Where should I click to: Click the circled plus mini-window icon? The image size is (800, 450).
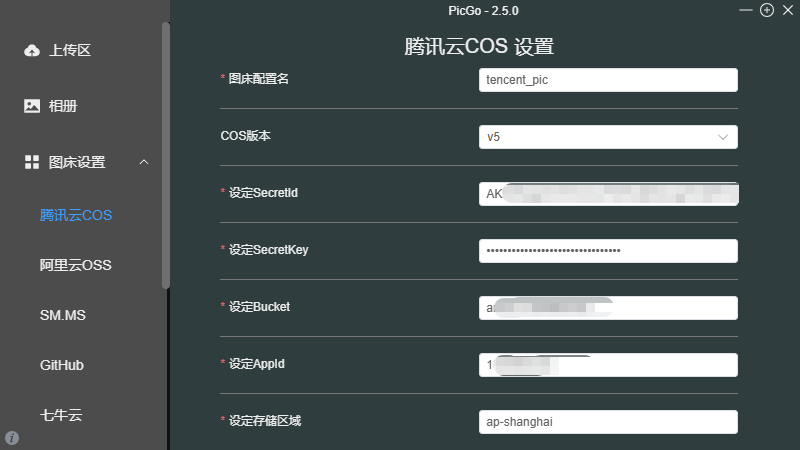click(x=767, y=10)
